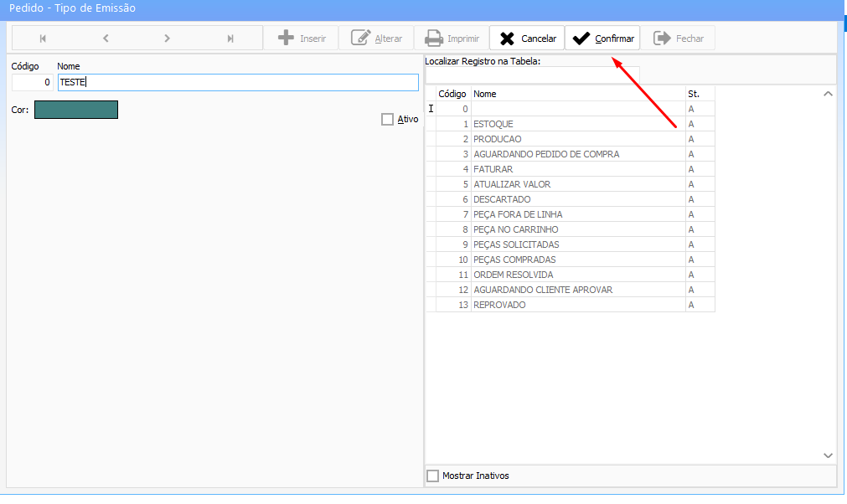Click the Nome text field
The image size is (847, 504).
click(x=238, y=82)
